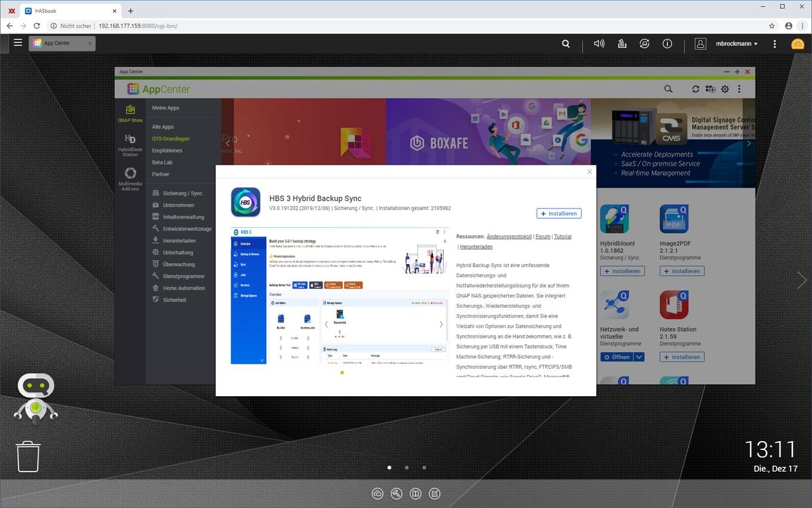Open the Forum link

543,237
